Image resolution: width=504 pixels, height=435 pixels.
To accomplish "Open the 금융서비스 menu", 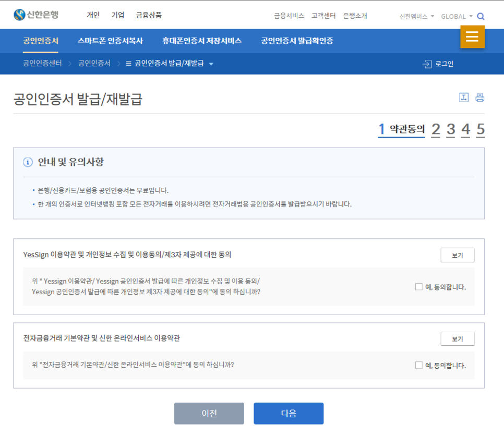I will click(289, 16).
